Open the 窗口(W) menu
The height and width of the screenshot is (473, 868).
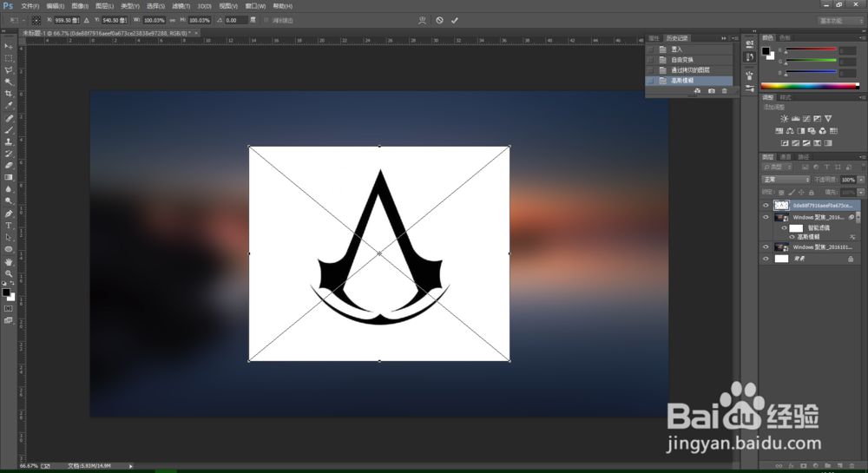coord(255,6)
